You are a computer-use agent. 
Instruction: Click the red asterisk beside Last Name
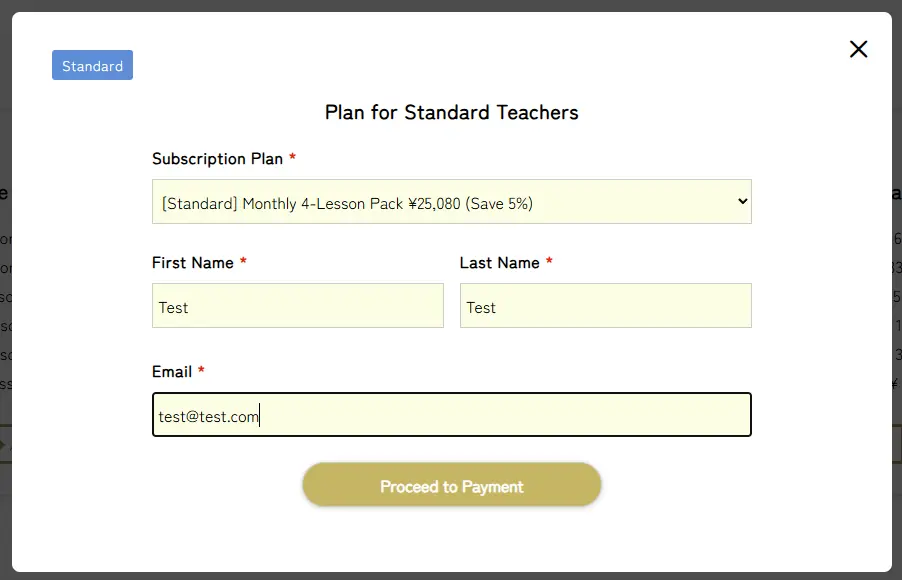[x=549, y=261]
